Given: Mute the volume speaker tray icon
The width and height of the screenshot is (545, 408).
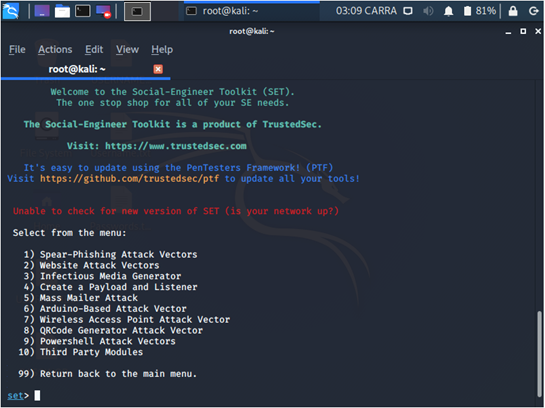Looking at the screenshot, I should pyautogui.click(x=428, y=11).
